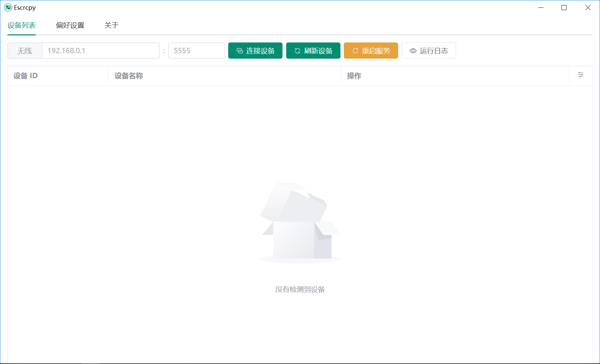This screenshot has width=600, height=364.
Task: Click the restart icon on 重启服务
Action: point(356,51)
